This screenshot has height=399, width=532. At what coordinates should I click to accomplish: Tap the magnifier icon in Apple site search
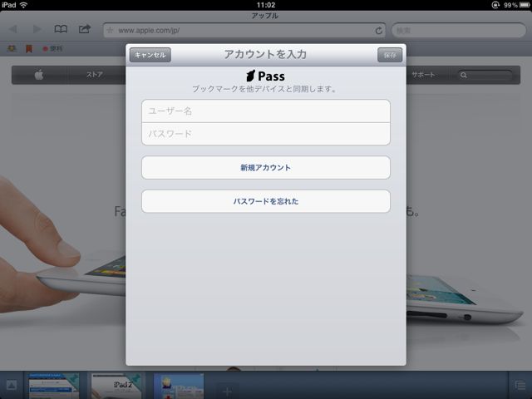click(464, 76)
